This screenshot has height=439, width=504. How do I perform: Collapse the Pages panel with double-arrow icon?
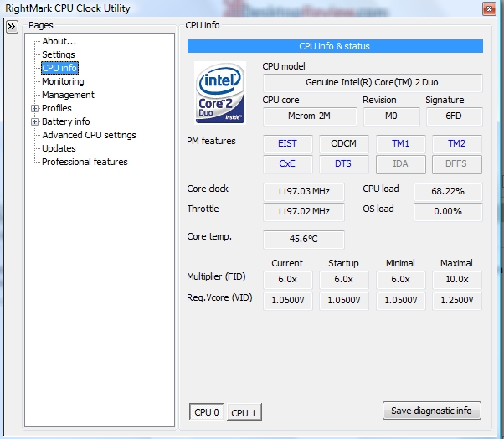coord(12,27)
